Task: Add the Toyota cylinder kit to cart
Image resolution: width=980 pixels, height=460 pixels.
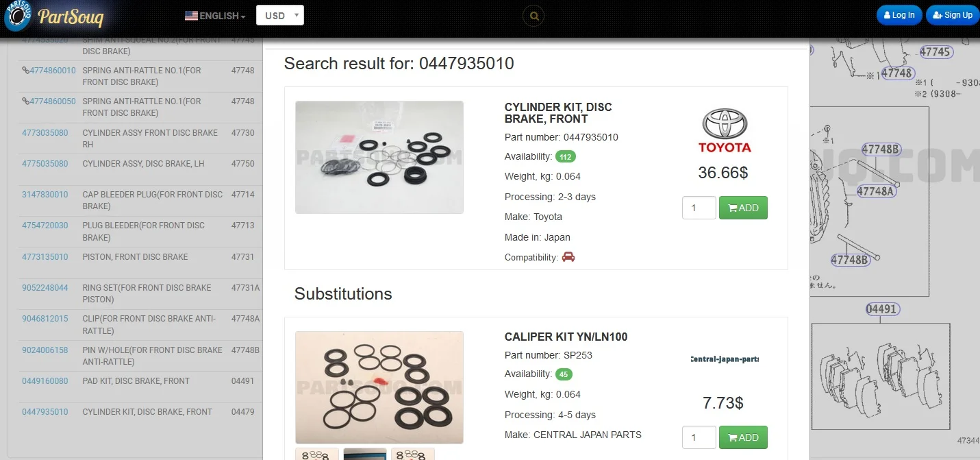Action: (743, 208)
